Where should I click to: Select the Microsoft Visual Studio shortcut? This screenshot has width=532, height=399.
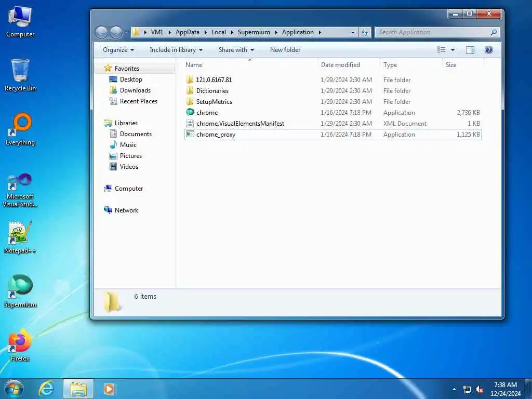click(x=20, y=190)
